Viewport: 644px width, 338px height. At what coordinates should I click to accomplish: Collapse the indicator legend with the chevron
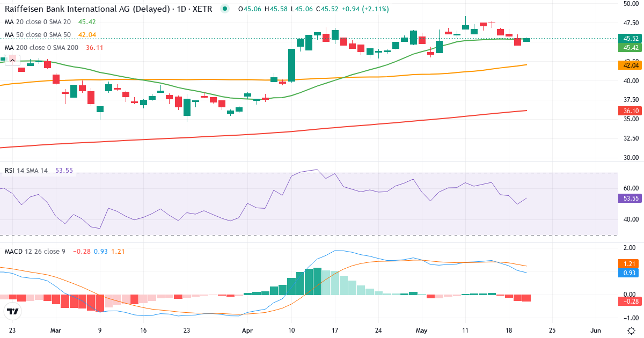(12, 60)
